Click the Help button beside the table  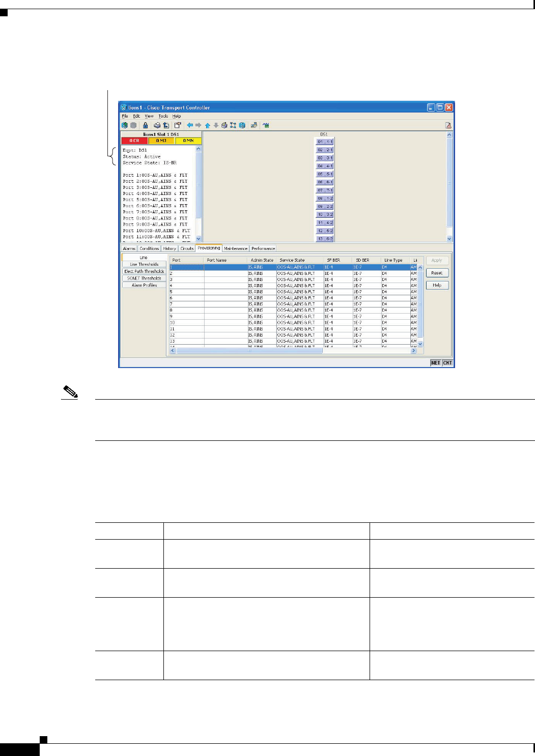tap(437, 285)
